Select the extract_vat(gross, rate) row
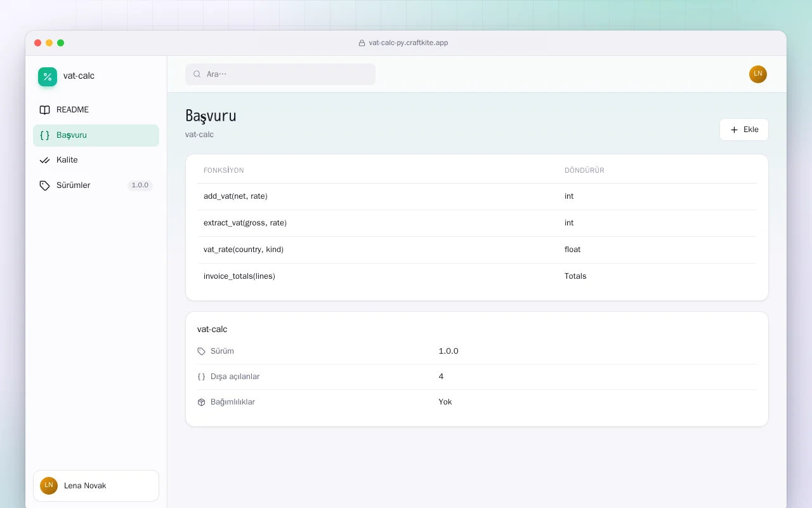This screenshot has width=812, height=508. coord(477,223)
